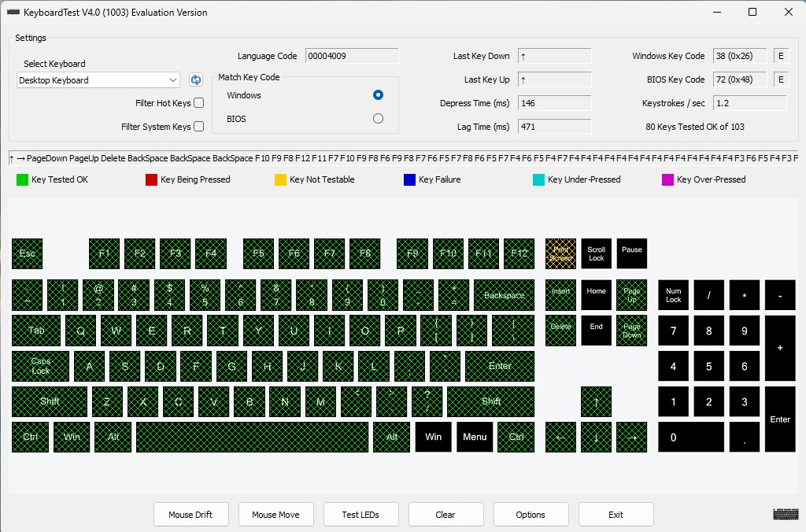Click the Num Lock key tile

(673, 295)
